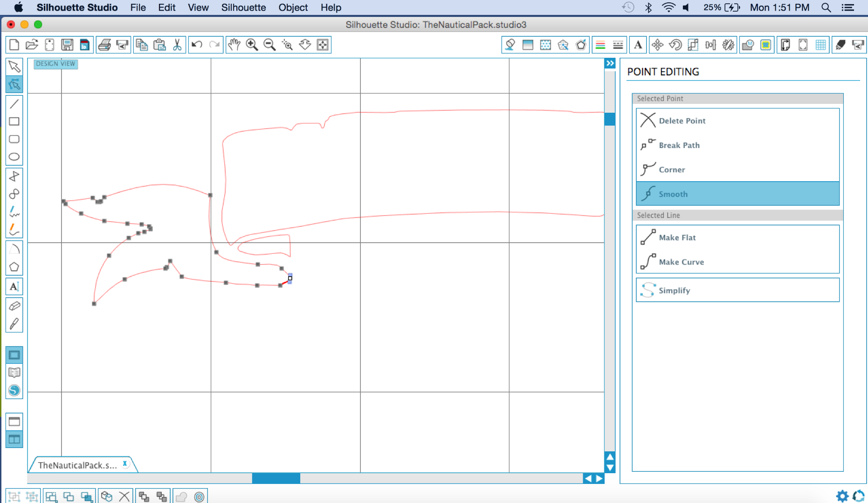Pick the Draw Freehand tool
This screenshot has width=868, height=503.
(14, 212)
